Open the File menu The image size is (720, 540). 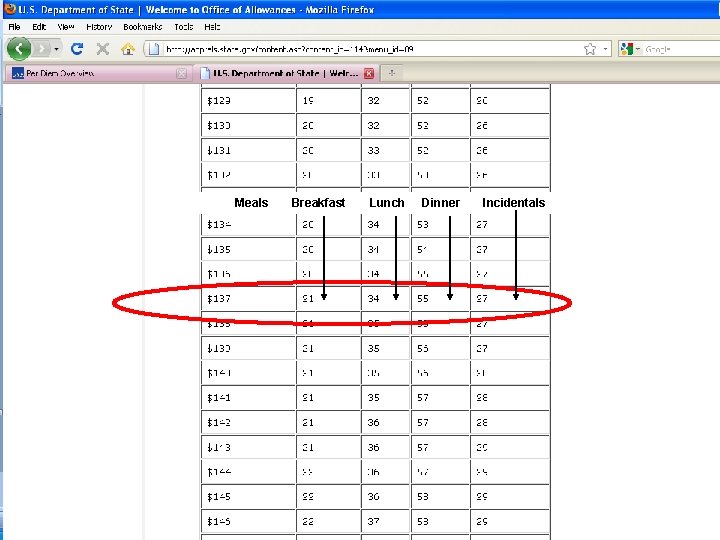[14, 27]
